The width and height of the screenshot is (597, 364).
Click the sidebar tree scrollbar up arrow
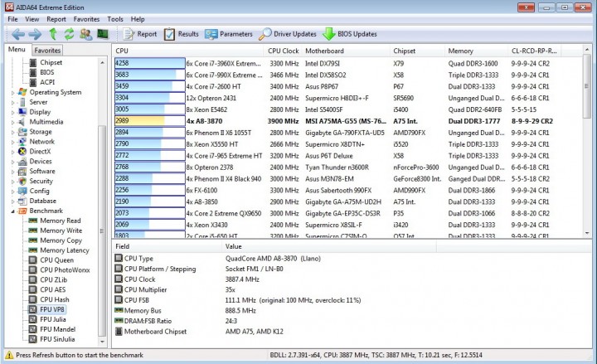102,62
